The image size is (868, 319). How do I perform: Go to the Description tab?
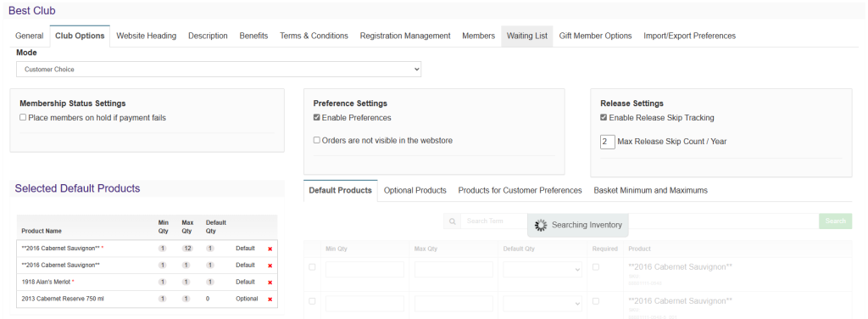pyautogui.click(x=208, y=36)
